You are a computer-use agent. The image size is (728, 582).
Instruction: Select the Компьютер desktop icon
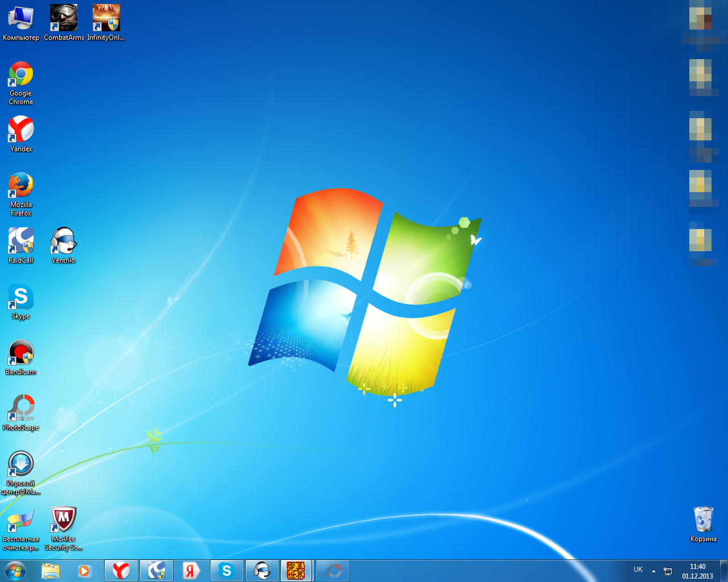pos(21,18)
